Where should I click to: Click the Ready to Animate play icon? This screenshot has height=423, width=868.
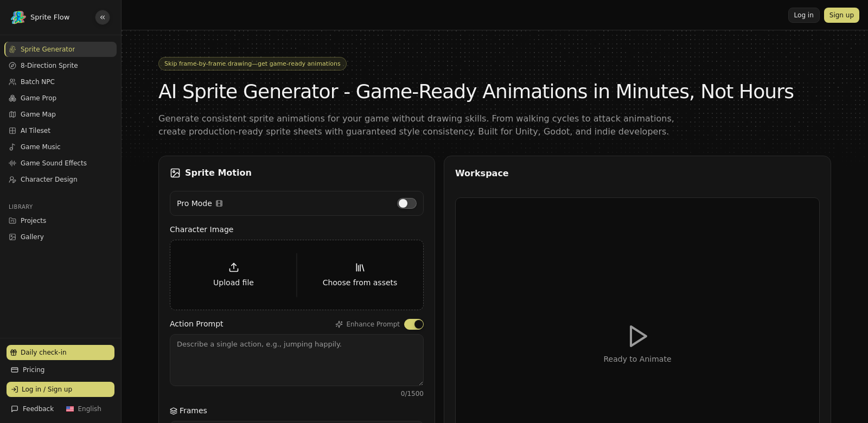tap(637, 336)
